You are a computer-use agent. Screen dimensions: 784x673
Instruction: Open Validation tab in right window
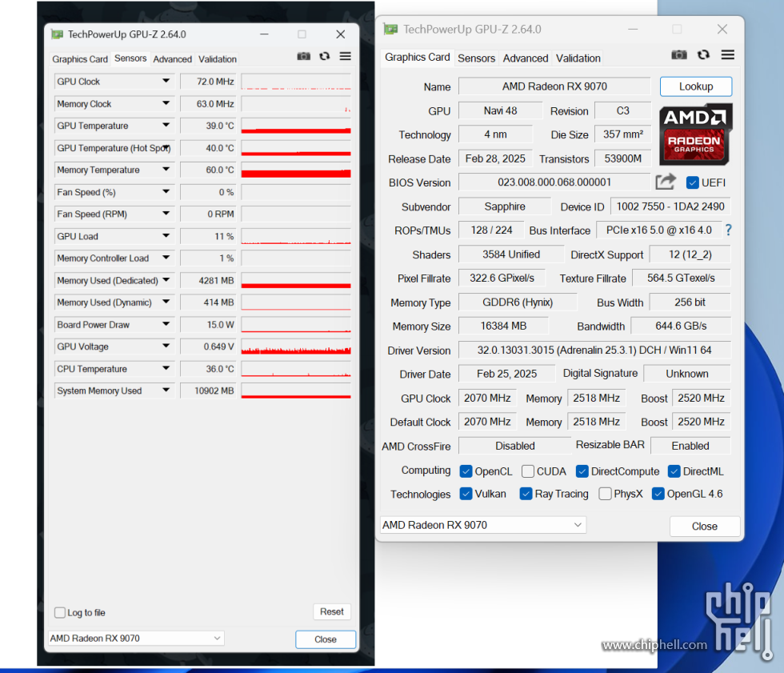coord(578,58)
